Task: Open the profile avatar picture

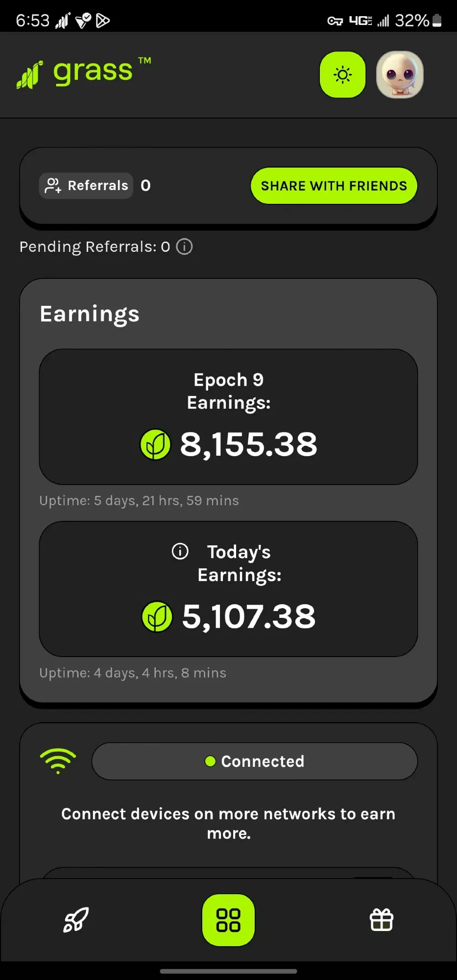Action: [399, 74]
